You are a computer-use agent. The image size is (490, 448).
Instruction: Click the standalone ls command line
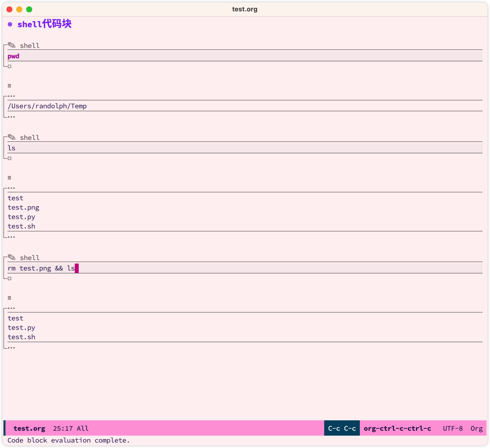(245, 148)
